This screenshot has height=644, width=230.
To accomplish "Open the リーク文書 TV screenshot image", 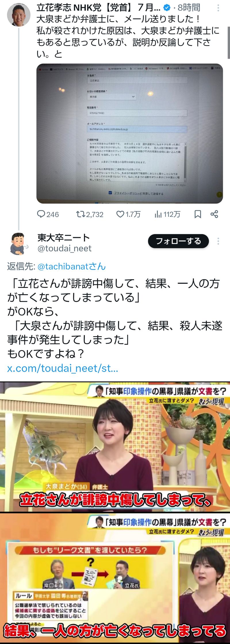I will tap(115, 578).
